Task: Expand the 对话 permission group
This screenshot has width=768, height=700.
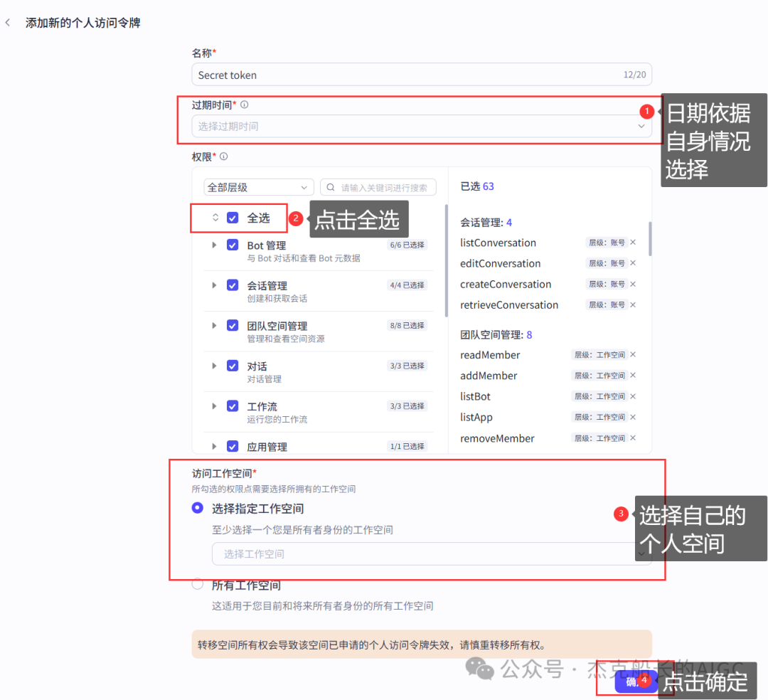Action: pos(214,366)
